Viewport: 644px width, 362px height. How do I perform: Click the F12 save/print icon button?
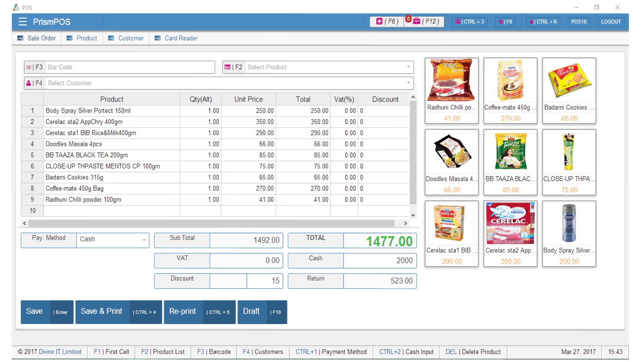[x=425, y=22]
